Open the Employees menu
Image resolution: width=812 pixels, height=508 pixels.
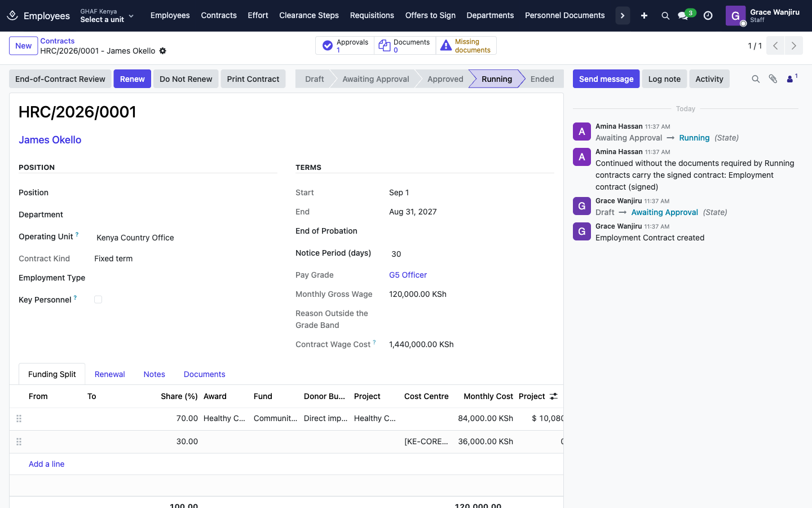pos(170,16)
